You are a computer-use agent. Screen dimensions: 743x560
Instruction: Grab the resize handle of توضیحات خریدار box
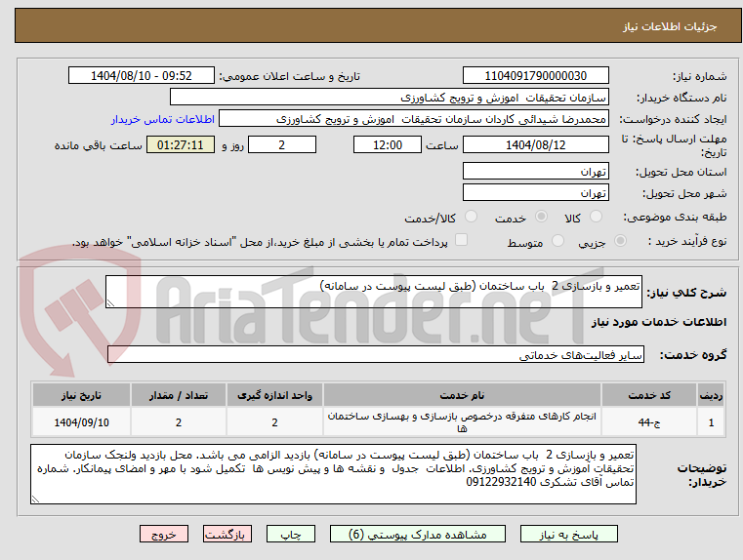35,499
